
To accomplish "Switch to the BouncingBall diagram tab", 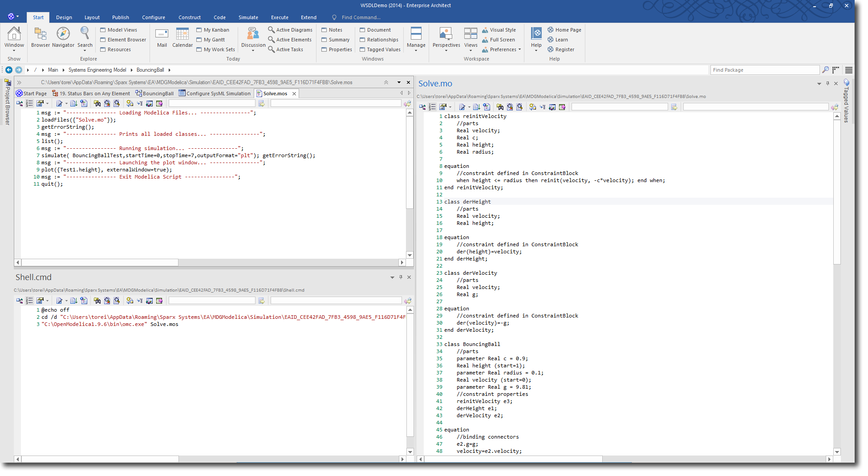I will pos(154,94).
